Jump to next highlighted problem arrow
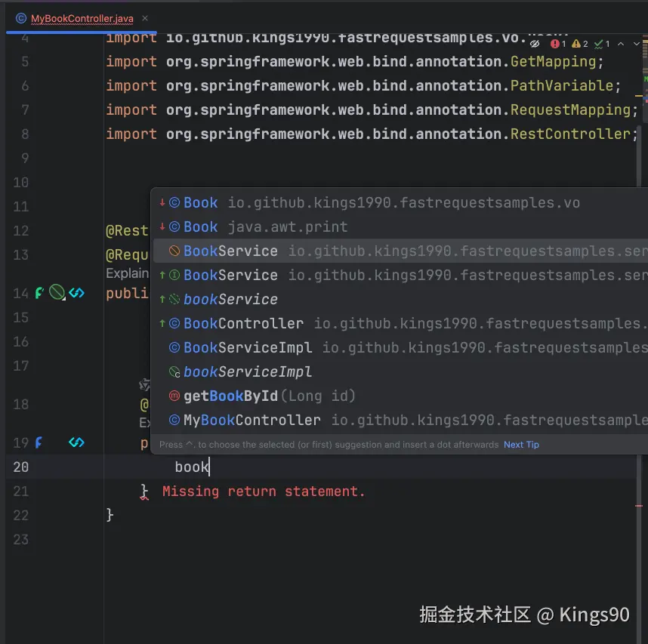Viewport: 648px width, 644px height. [637, 44]
